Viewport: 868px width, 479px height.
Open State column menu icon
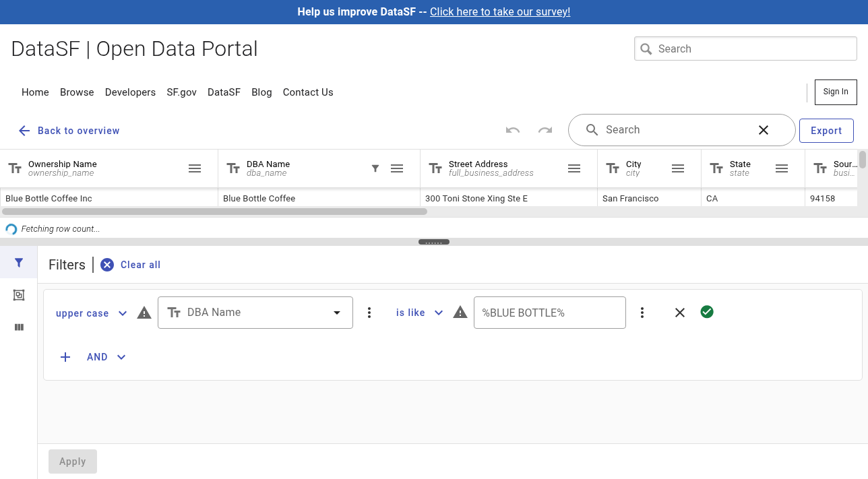click(782, 168)
